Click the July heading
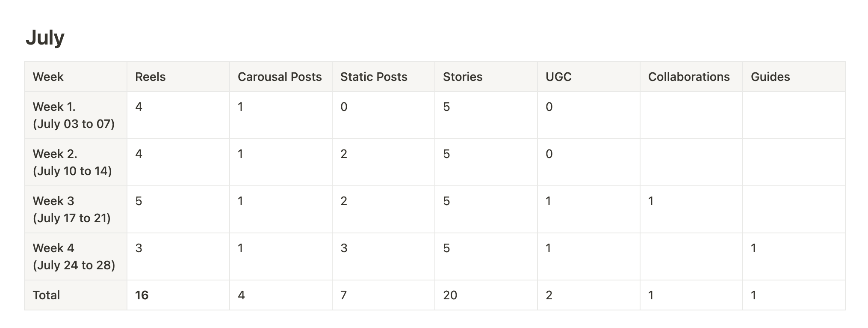The height and width of the screenshot is (328, 868). click(x=45, y=38)
